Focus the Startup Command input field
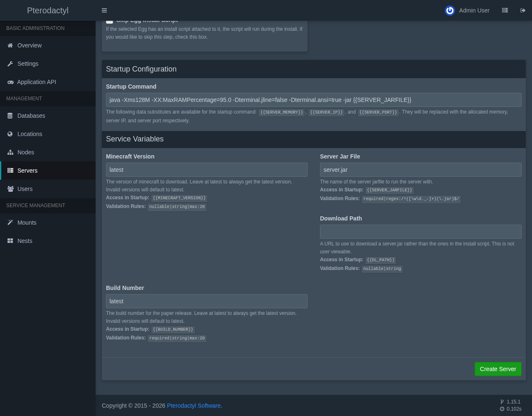This screenshot has height=416, width=532. pyautogui.click(x=314, y=100)
